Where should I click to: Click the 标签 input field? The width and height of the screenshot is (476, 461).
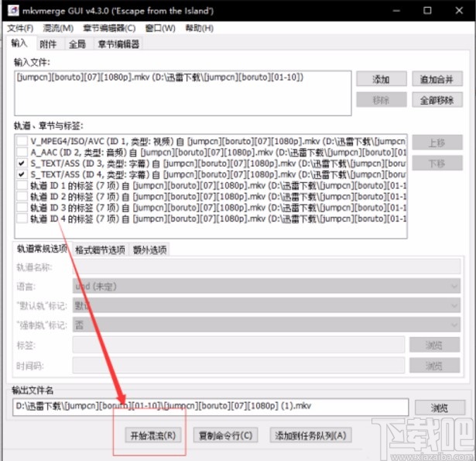238,345
